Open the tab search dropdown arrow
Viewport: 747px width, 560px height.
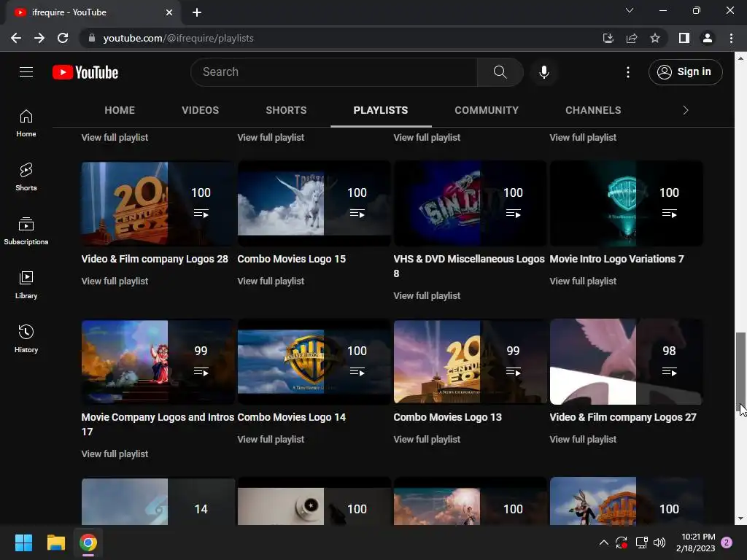pos(630,10)
